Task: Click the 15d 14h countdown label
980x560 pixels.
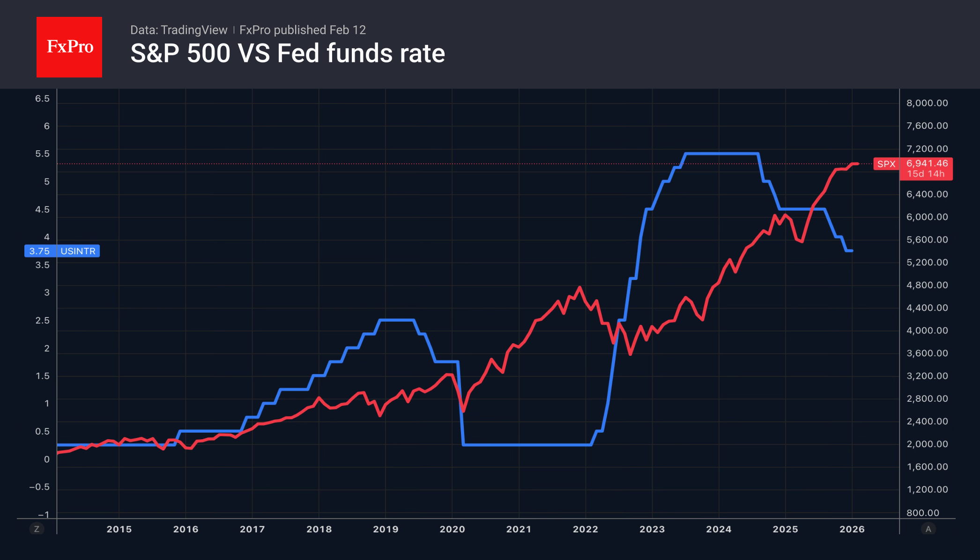Action: coord(926,174)
